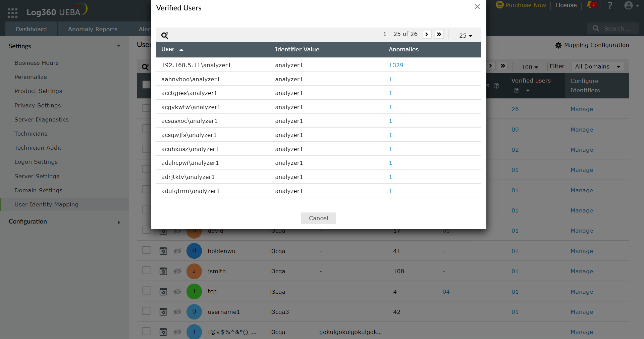644x339 pixels.
Task: Toggle visibility eye for jsmith row
Action: click(177, 271)
